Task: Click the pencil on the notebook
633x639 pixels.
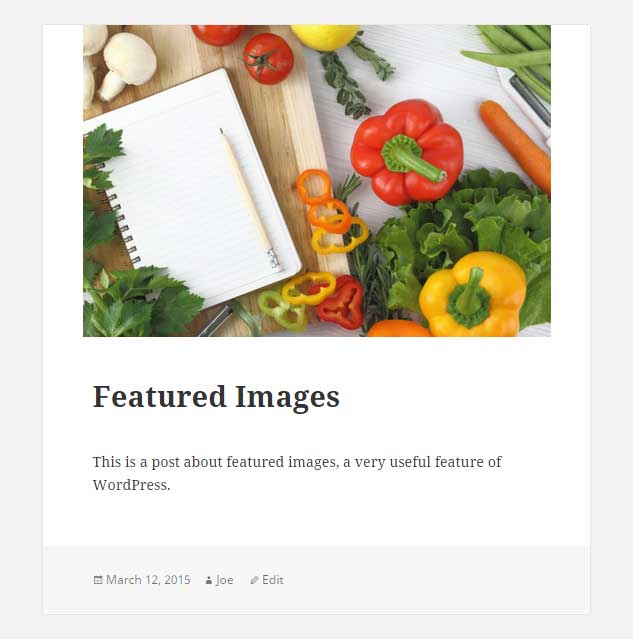Action: 249,198
